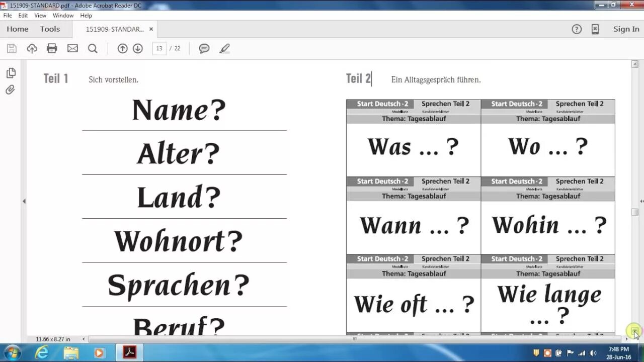Click the mobile link icon near Sign In

pos(595,29)
